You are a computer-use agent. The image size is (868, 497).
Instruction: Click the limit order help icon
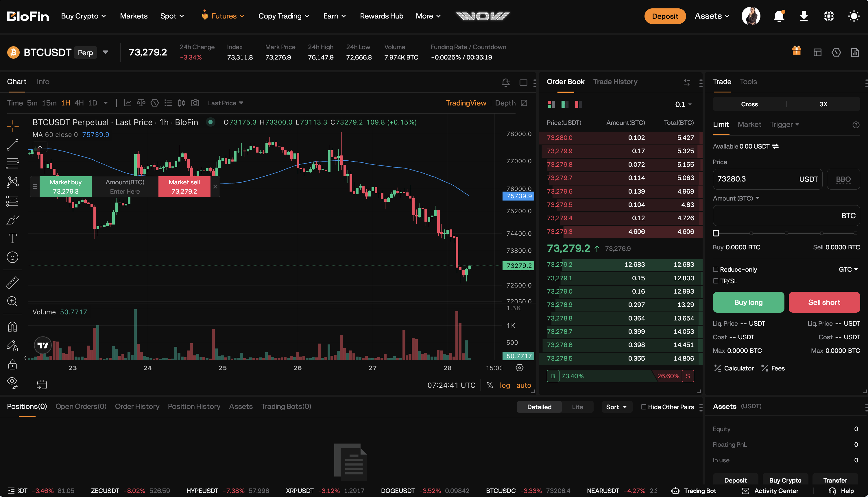pyautogui.click(x=856, y=125)
